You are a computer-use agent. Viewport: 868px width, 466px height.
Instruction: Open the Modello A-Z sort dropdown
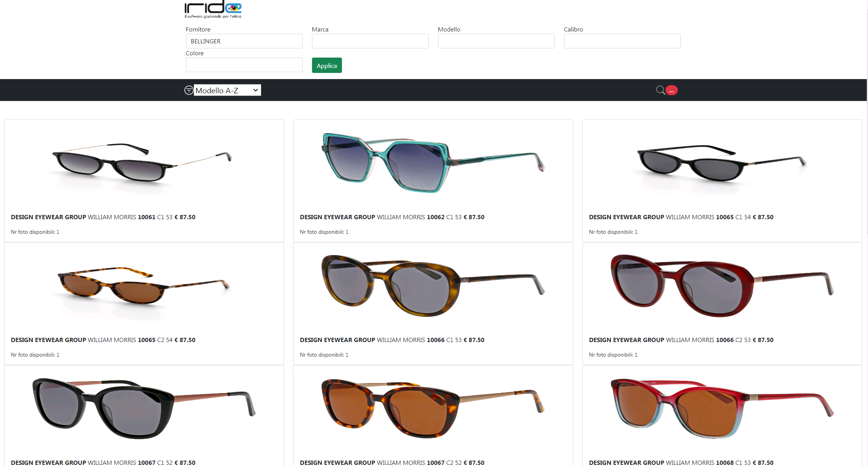pyautogui.click(x=227, y=90)
